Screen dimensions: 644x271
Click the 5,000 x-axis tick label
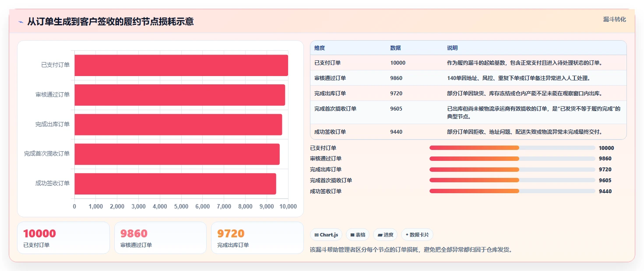click(181, 207)
